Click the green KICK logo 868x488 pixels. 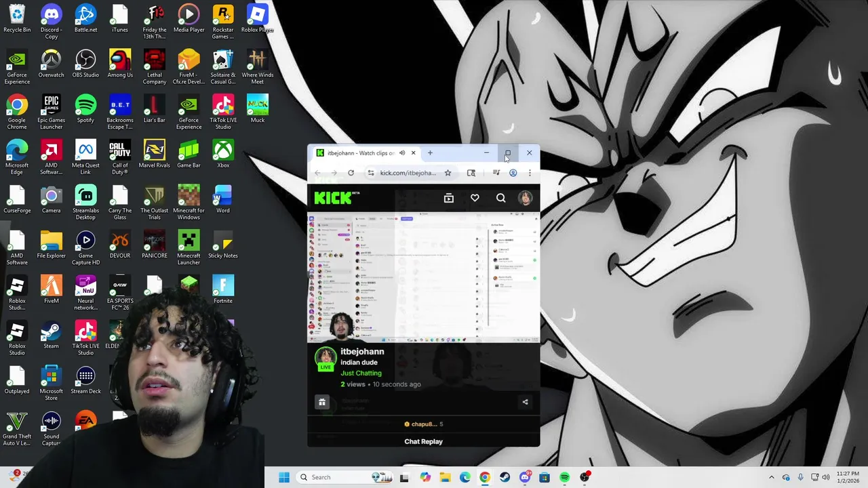click(336, 198)
